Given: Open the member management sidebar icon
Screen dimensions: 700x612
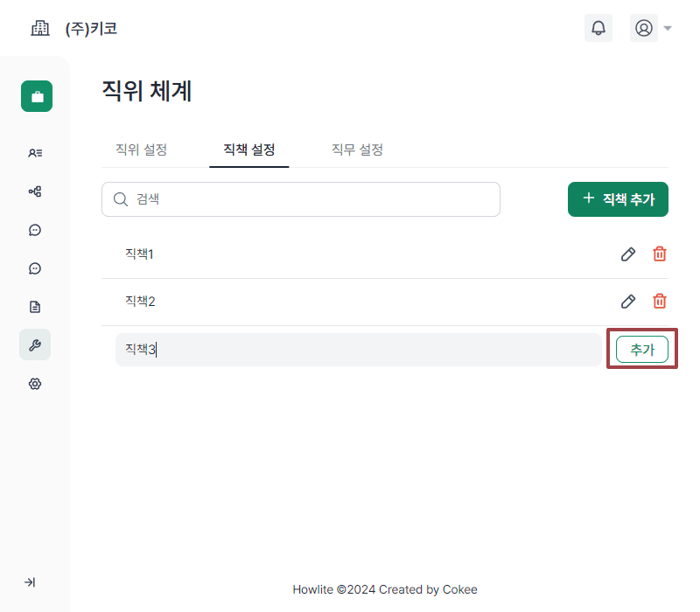Looking at the screenshot, I should pyautogui.click(x=34, y=153).
